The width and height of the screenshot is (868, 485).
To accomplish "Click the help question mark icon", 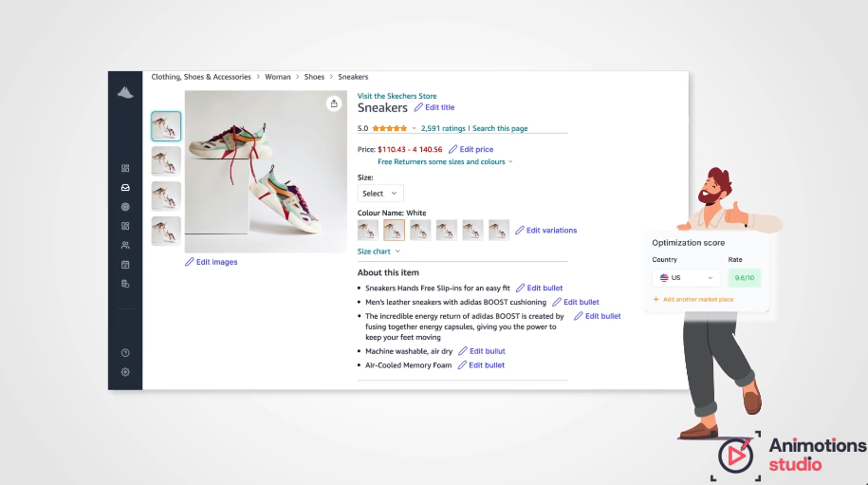I will point(125,353).
